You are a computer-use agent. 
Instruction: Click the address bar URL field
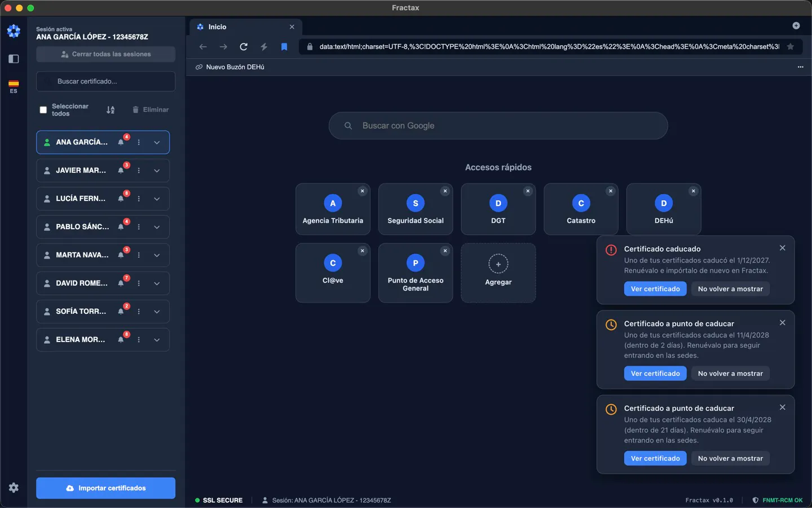[549, 47]
